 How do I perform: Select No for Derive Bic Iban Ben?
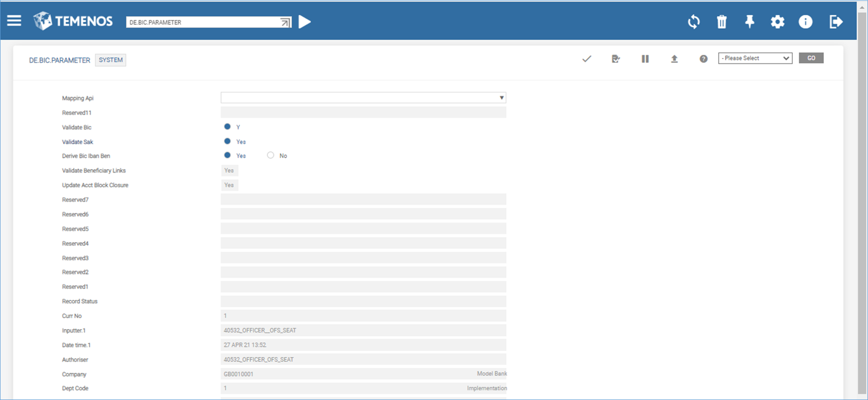point(271,155)
